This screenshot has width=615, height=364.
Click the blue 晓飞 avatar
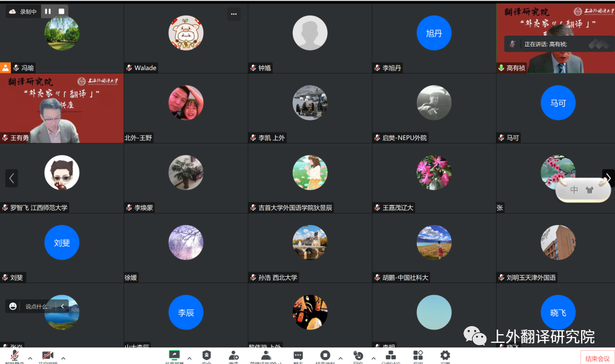558,312
